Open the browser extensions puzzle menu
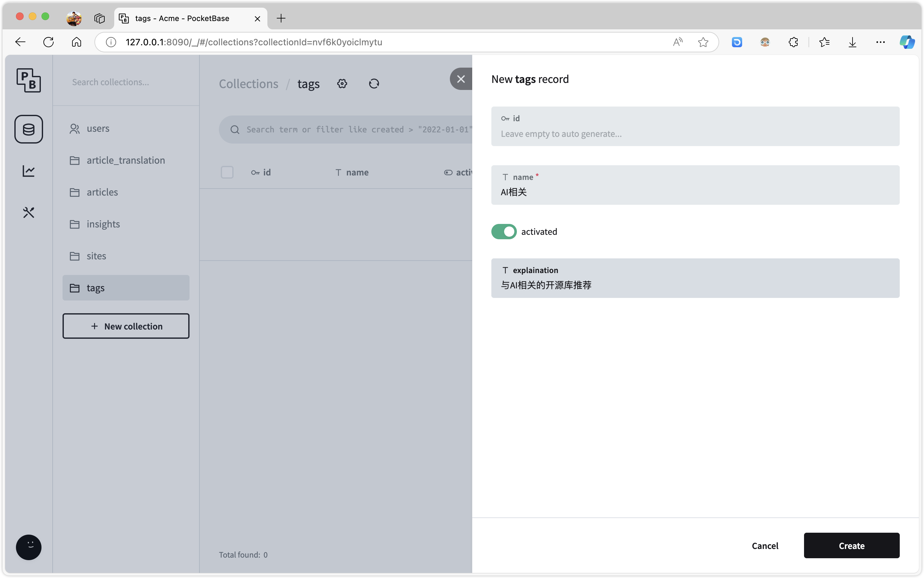This screenshot has width=924, height=578. (793, 42)
